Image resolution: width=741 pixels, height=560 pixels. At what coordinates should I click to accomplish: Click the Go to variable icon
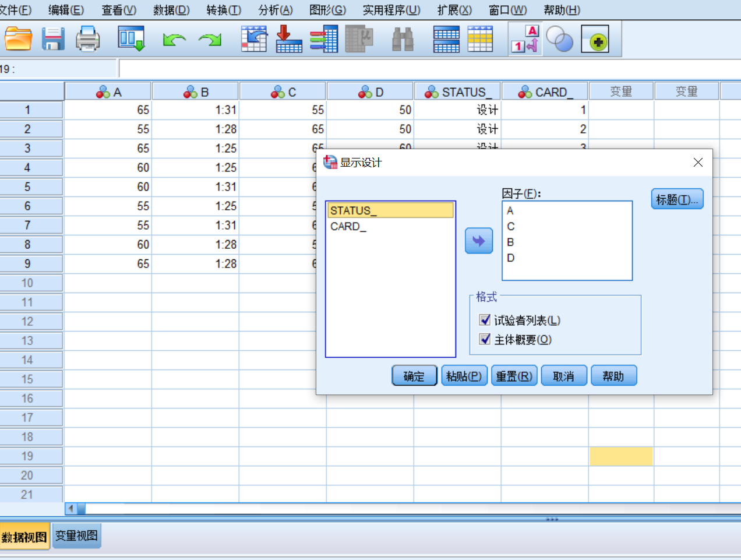coord(289,39)
